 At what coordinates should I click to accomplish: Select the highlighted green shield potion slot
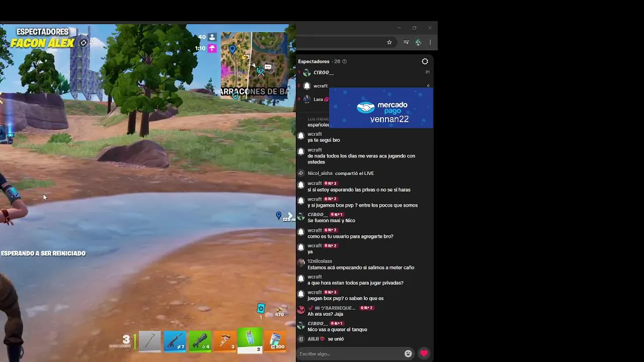(x=250, y=340)
